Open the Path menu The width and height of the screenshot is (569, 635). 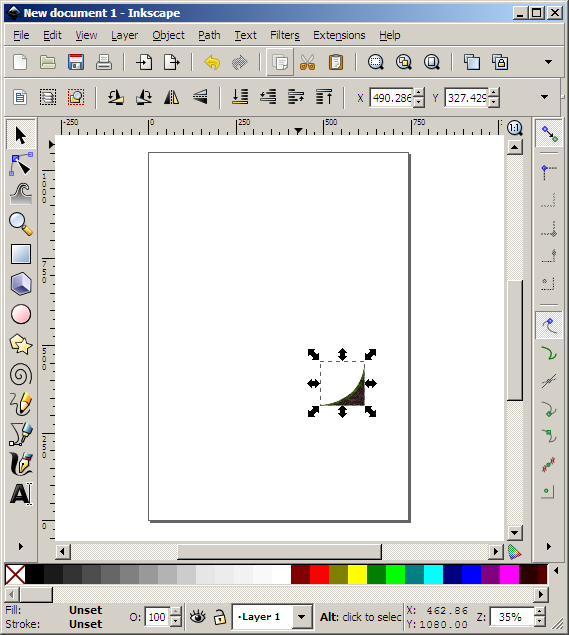(x=209, y=35)
